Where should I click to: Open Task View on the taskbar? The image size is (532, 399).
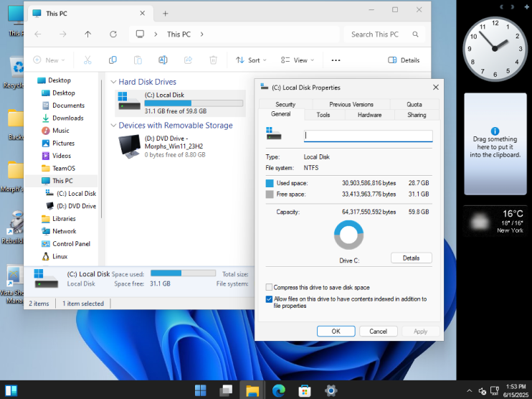tap(226, 390)
